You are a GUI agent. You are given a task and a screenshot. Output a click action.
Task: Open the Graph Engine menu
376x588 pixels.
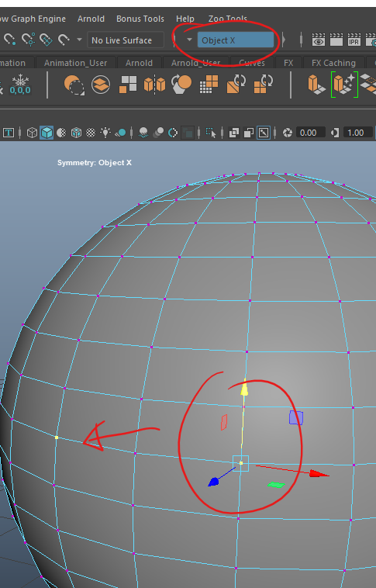(38, 19)
